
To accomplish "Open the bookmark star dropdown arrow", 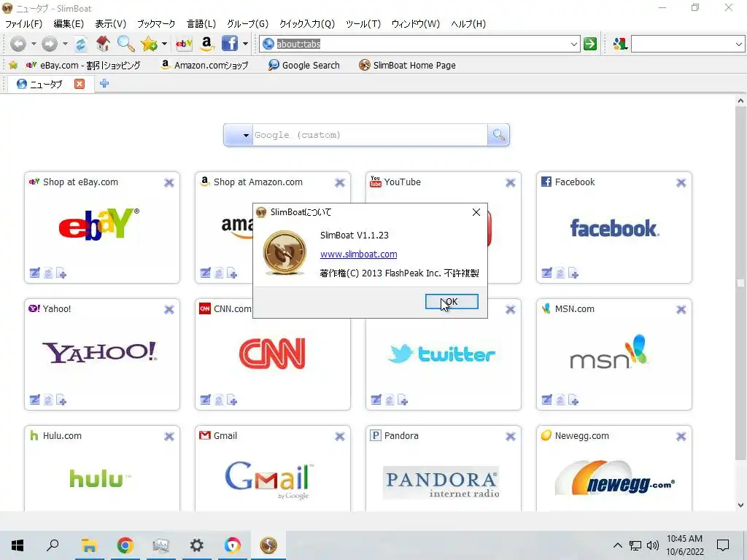I will point(164,44).
